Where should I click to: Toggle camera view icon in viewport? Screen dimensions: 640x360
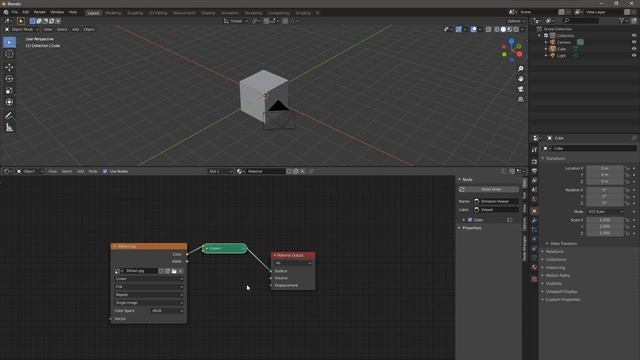(520, 89)
